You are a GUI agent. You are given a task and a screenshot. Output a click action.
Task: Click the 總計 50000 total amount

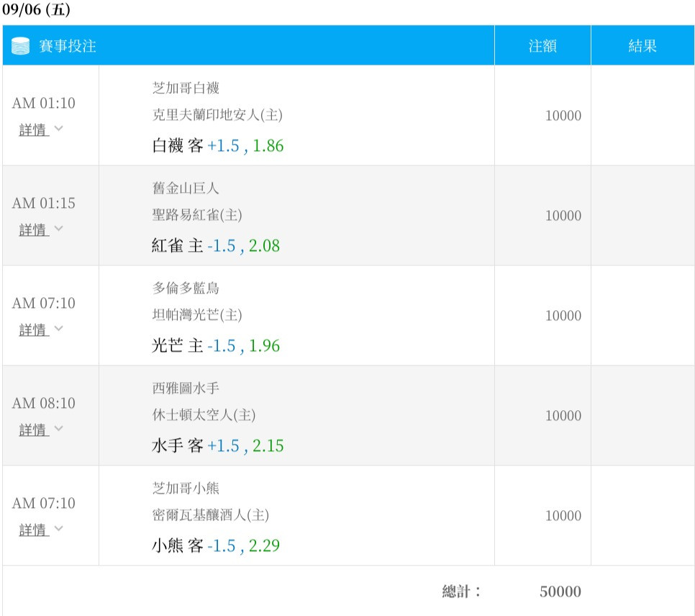(560, 592)
